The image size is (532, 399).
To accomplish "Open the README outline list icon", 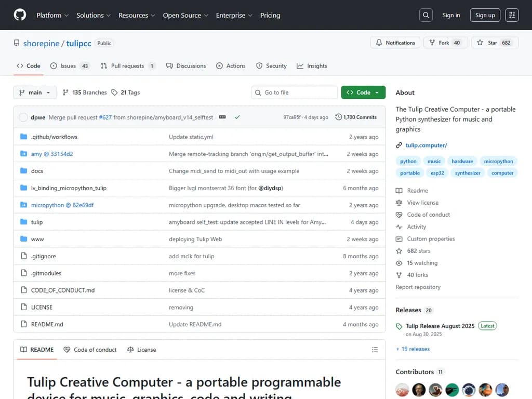I will (x=375, y=350).
